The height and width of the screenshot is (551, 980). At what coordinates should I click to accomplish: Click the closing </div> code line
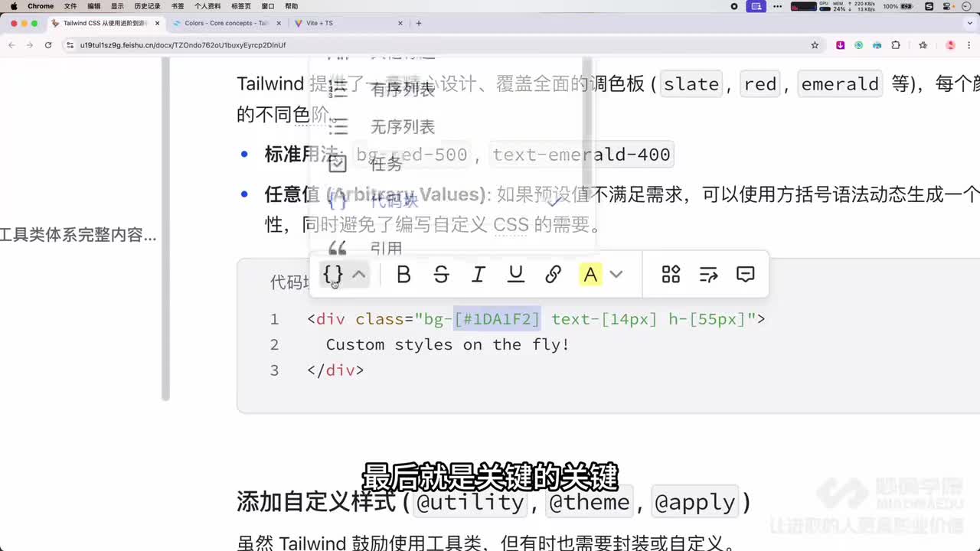pyautogui.click(x=335, y=370)
